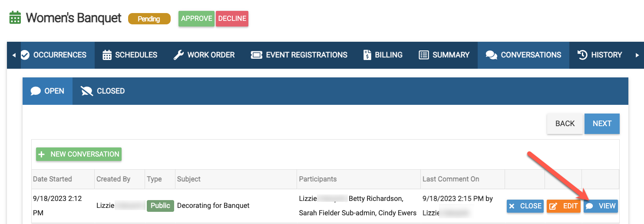This screenshot has width=644, height=224.
Task: Open the Work Order tab
Action: coord(204,55)
